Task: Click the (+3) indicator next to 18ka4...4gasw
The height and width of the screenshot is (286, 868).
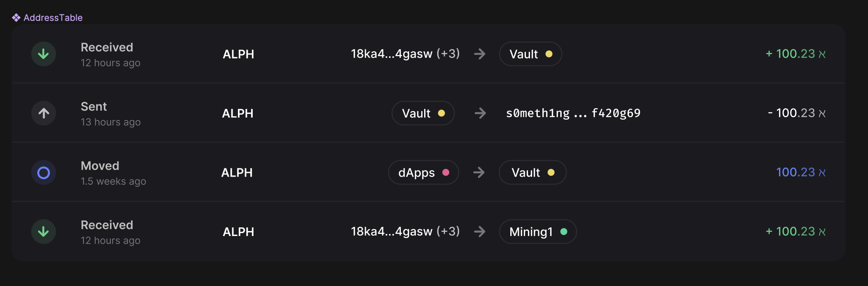Action: (x=449, y=53)
